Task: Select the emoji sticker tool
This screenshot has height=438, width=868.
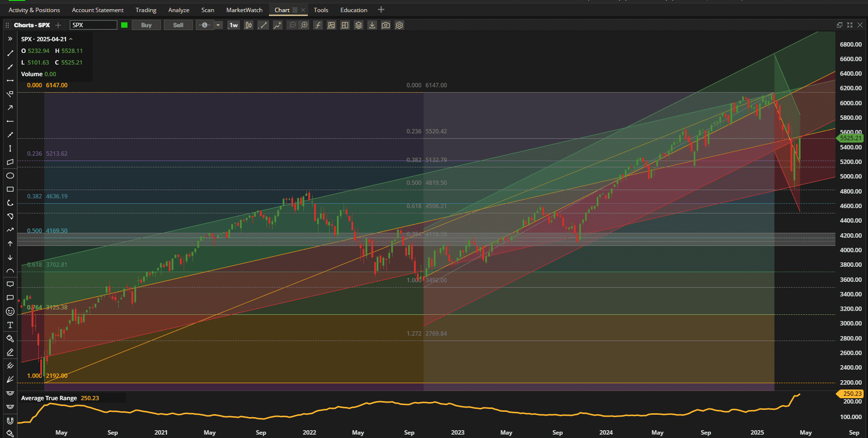Action: [10, 311]
